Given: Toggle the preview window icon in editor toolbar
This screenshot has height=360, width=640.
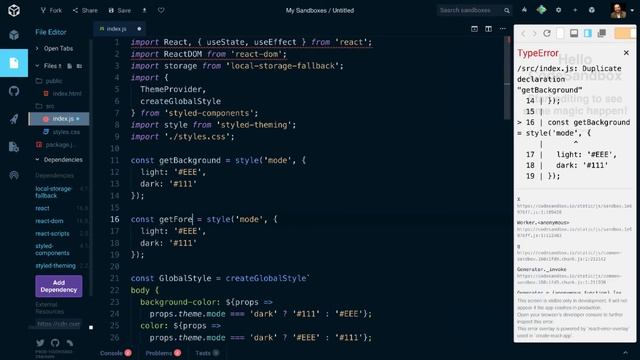Looking at the screenshot, I should tap(474, 29).
